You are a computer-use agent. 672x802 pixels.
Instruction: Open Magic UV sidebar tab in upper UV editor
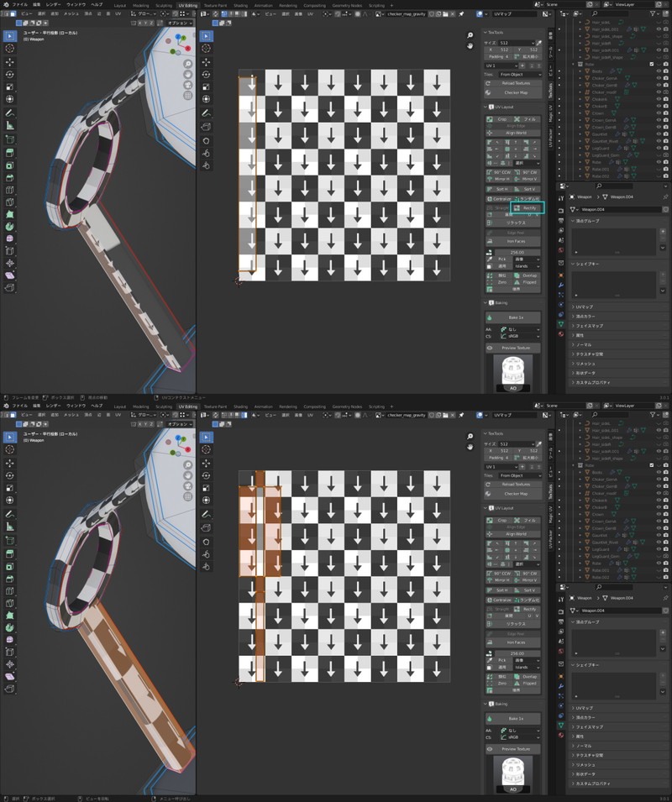[551, 113]
